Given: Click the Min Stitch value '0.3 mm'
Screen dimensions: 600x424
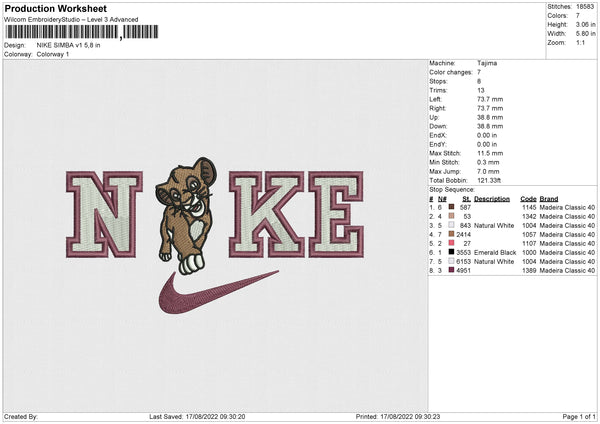Looking at the screenshot, I should point(488,162).
